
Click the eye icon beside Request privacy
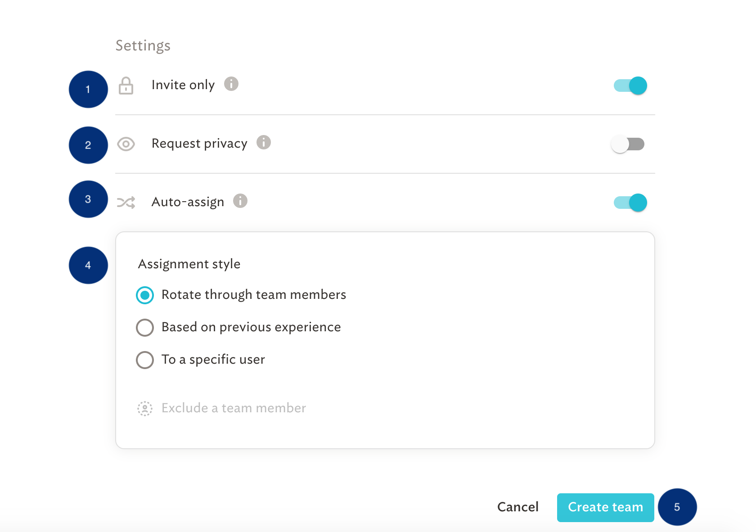126,144
